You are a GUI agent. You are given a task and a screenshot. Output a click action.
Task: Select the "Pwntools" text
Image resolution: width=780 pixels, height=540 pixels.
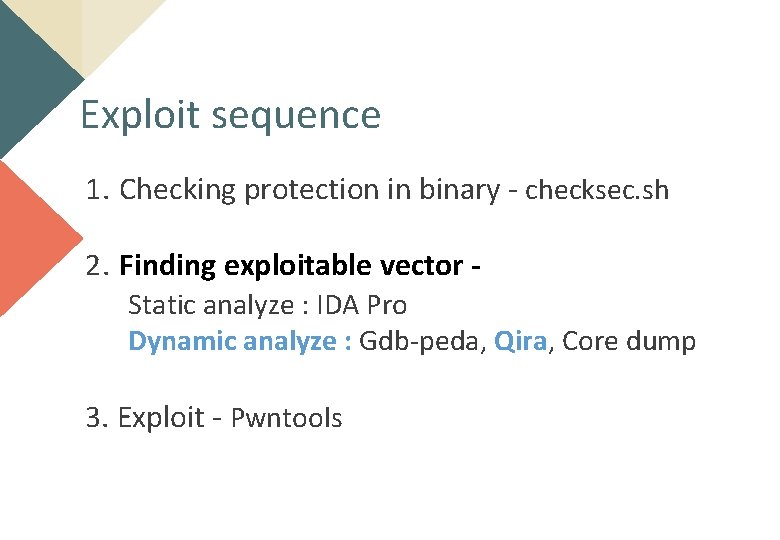tap(286, 418)
